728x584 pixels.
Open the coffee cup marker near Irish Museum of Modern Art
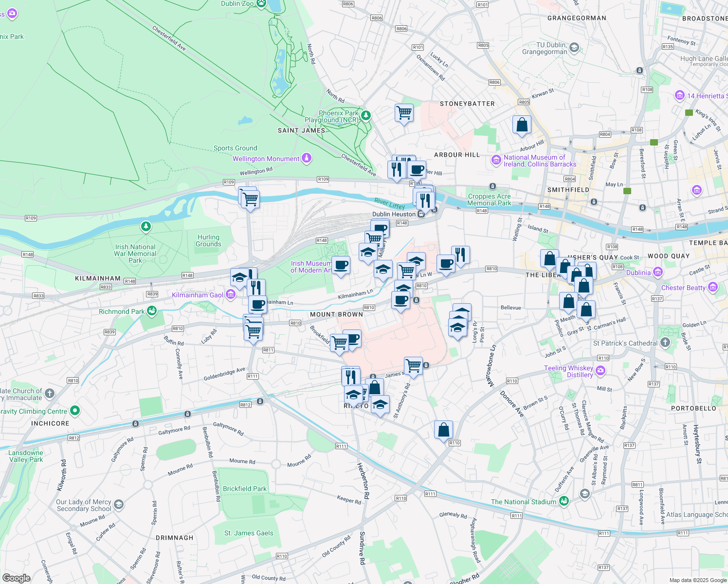(341, 264)
